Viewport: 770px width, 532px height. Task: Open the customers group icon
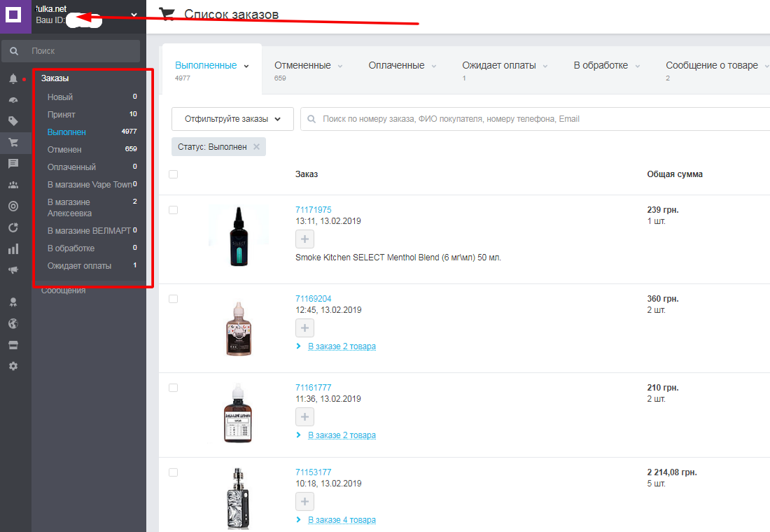(13, 185)
